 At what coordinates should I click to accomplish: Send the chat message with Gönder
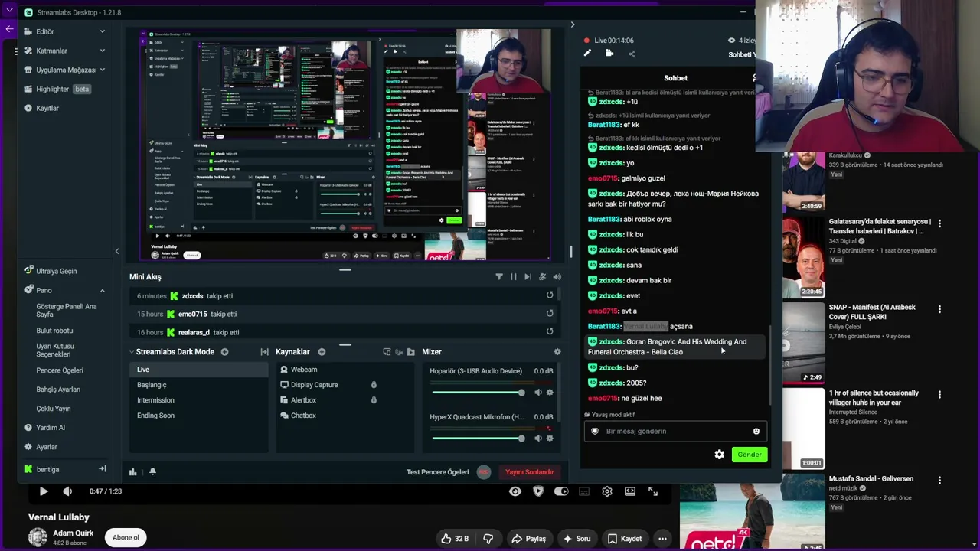(750, 455)
